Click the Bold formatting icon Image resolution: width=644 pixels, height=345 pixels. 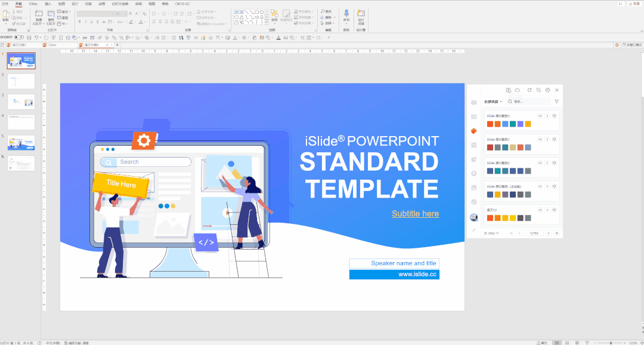(x=79, y=22)
